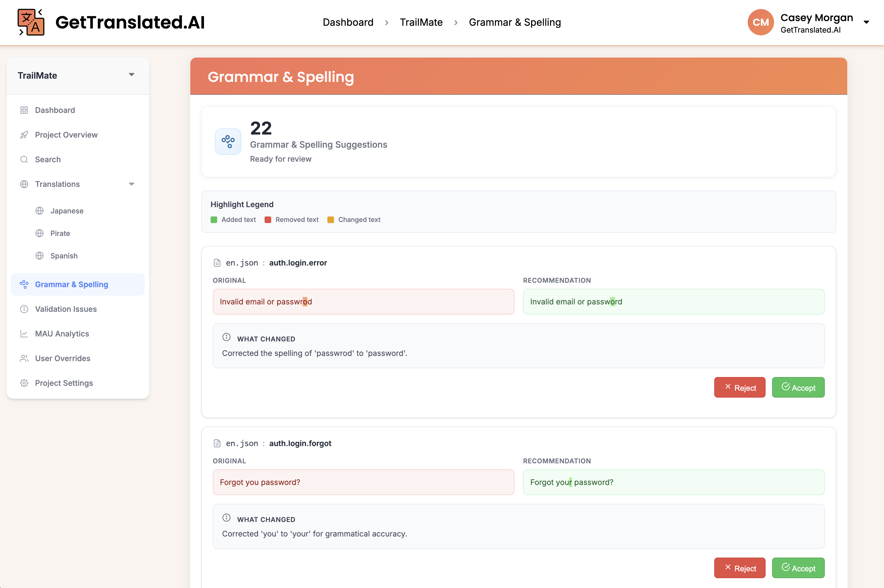This screenshot has width=884, height=588.
Task: Click the GetTranslated.AI logo
Action: point(30,22)
